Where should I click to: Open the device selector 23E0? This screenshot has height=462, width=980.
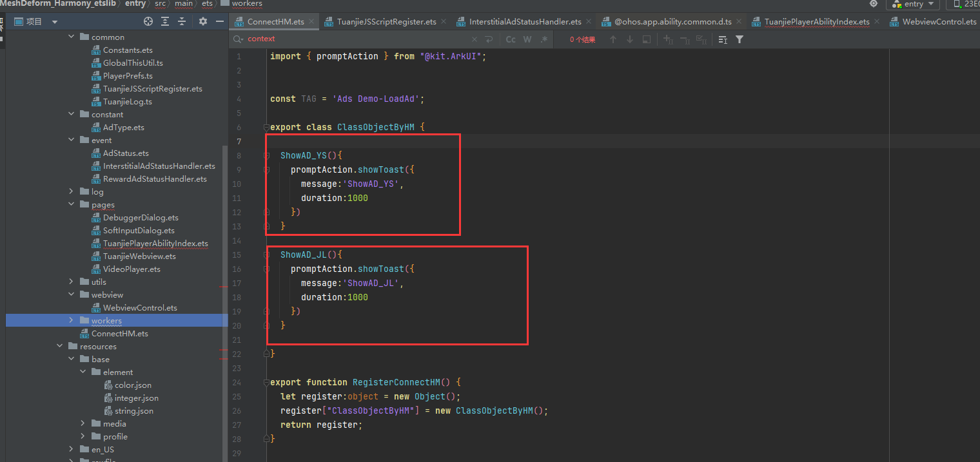[963, 4]
